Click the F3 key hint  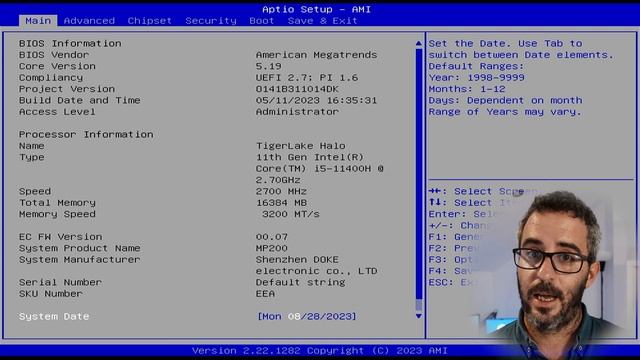[451, 260]
